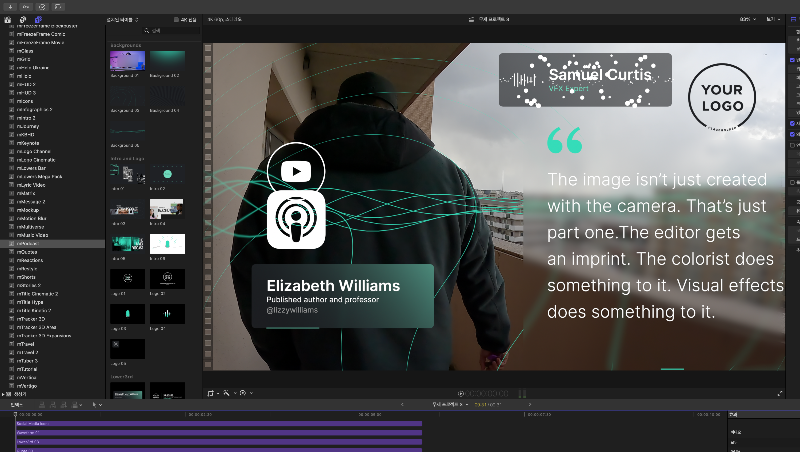
Task: Show the Photos and Audio sidebar icon
Action: (x=22, y=19)
